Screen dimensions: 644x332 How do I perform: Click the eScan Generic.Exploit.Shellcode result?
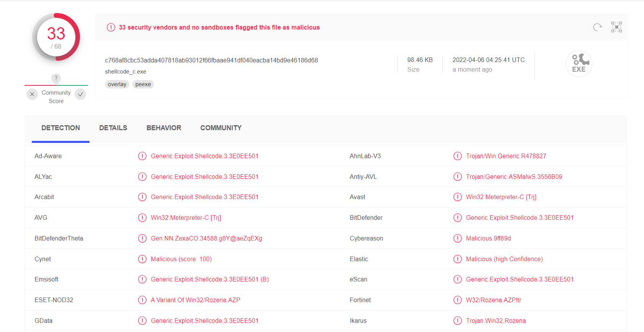click(x=520, y=279)
